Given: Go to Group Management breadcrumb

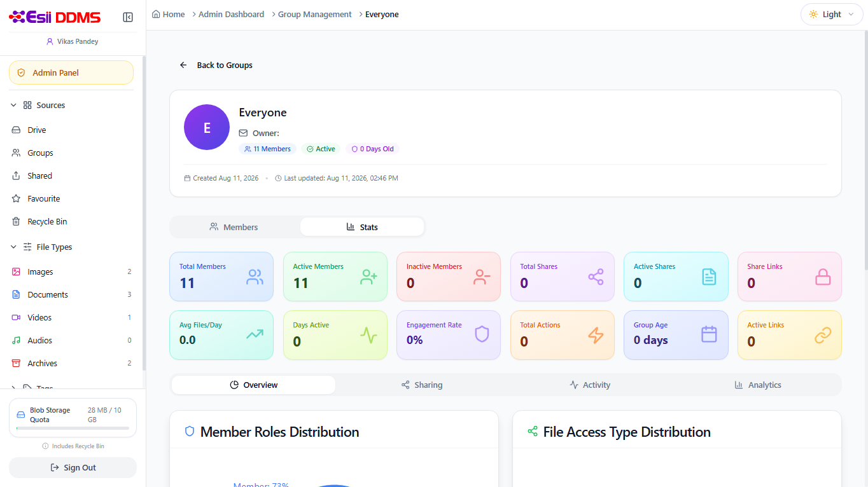Looking at the screenshot, I should 314,14.
